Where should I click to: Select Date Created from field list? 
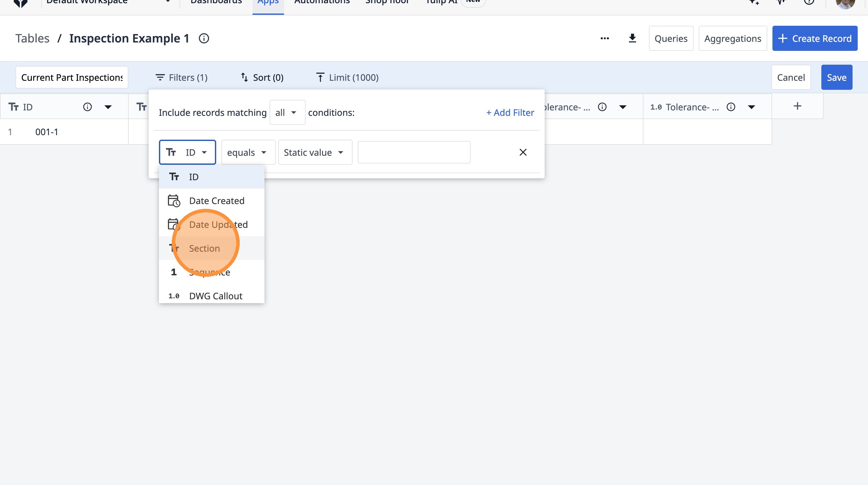[216, 201]
